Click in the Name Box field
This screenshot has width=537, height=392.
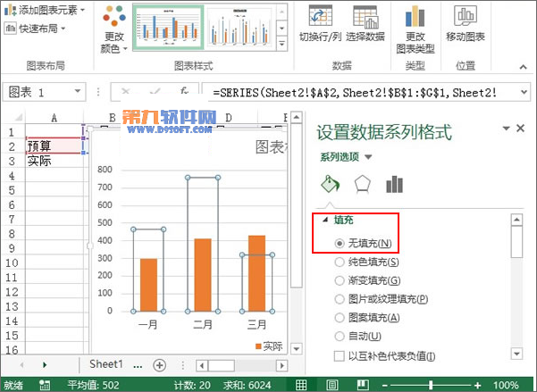coord(38,92)
